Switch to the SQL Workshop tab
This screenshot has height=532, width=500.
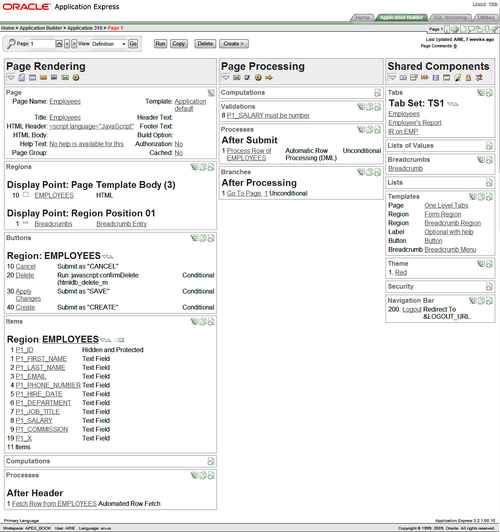click(450, 18)
